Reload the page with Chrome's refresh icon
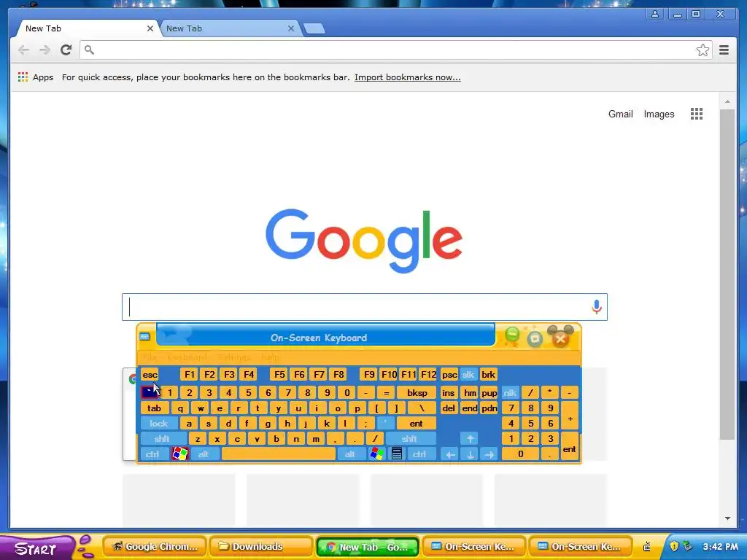The height and width of the screenshot is (560, 747). [x=66, y=50]
